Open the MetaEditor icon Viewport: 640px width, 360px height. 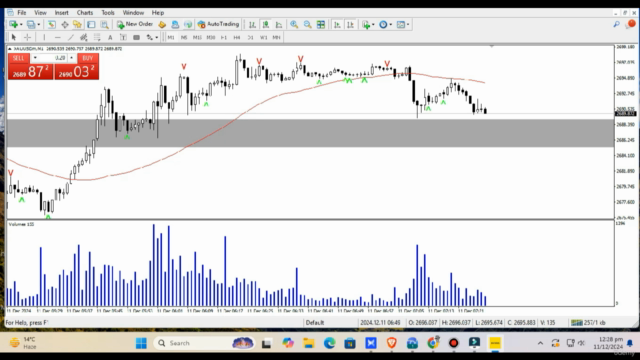pyautogui.click(x=162, y=24)
